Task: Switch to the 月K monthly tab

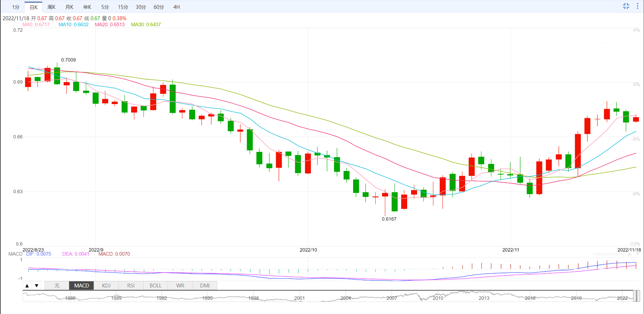Action: tap(70, 7)
